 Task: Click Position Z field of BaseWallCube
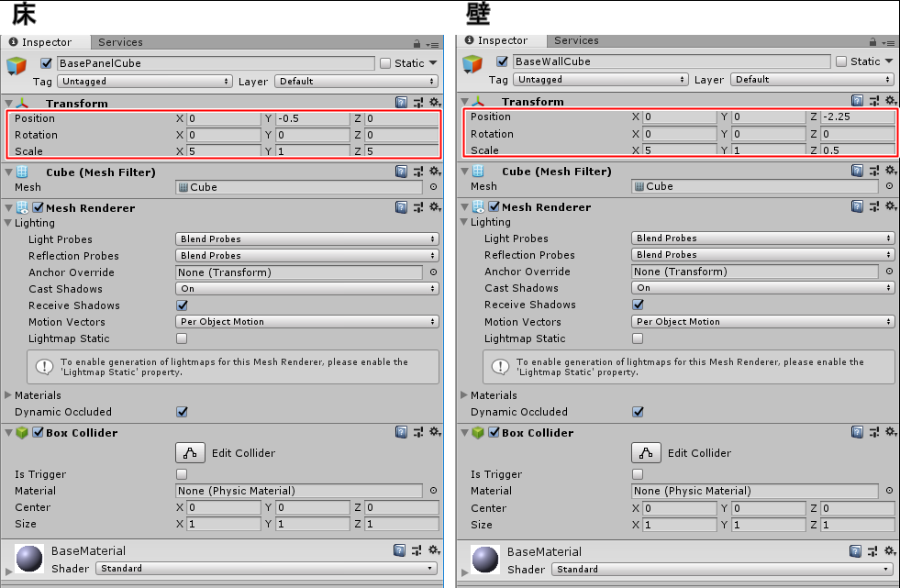[x=858, y=116]
